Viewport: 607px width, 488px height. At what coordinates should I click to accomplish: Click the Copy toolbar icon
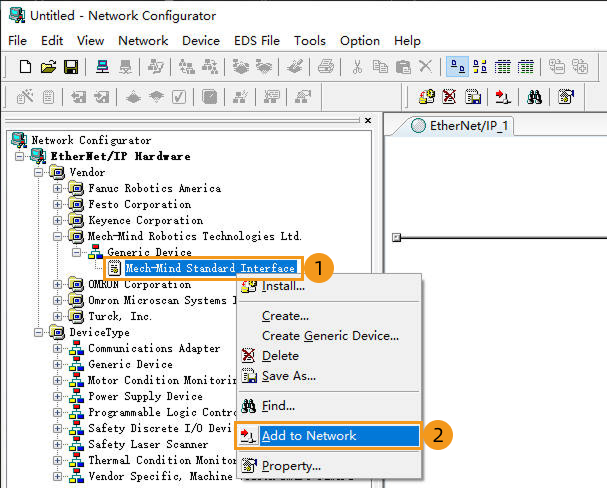(x=380, y=67)
